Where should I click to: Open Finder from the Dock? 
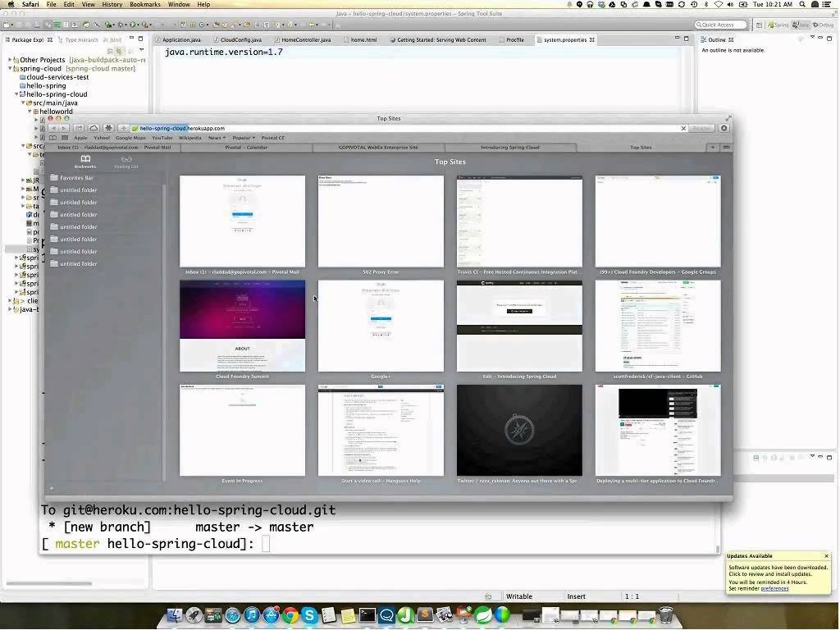click(x=175, y=615)
